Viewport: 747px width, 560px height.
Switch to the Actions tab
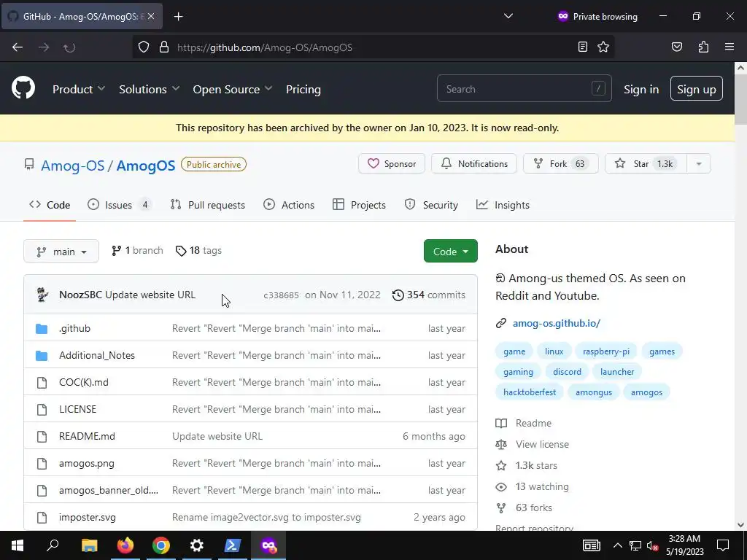pyautogui.click(x=289, y=205)
